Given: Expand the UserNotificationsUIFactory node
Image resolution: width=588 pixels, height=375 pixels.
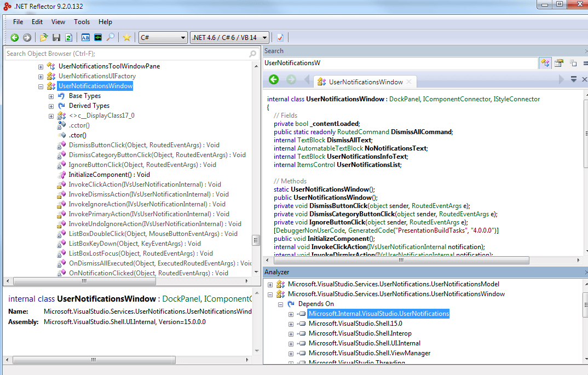Looking at the screenshot, I should tap(41, 77).
